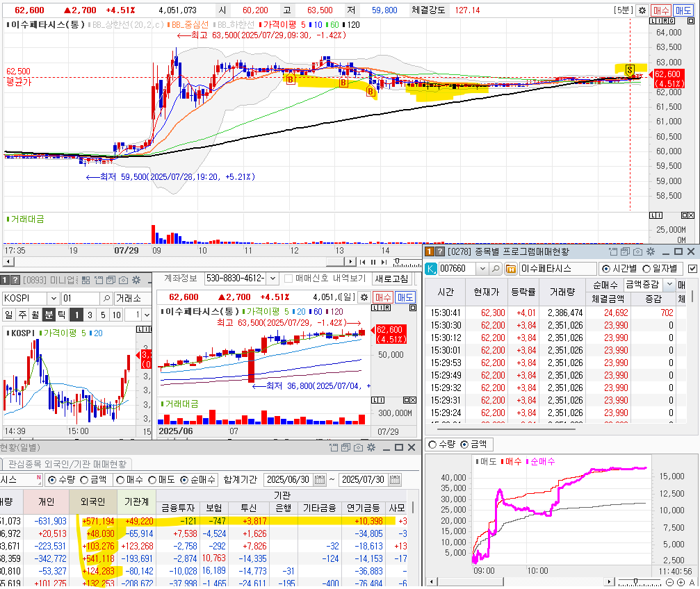Open settings gear in investor daily window
This screenshot has height=589, width=700.
click(x=371, y=447)
